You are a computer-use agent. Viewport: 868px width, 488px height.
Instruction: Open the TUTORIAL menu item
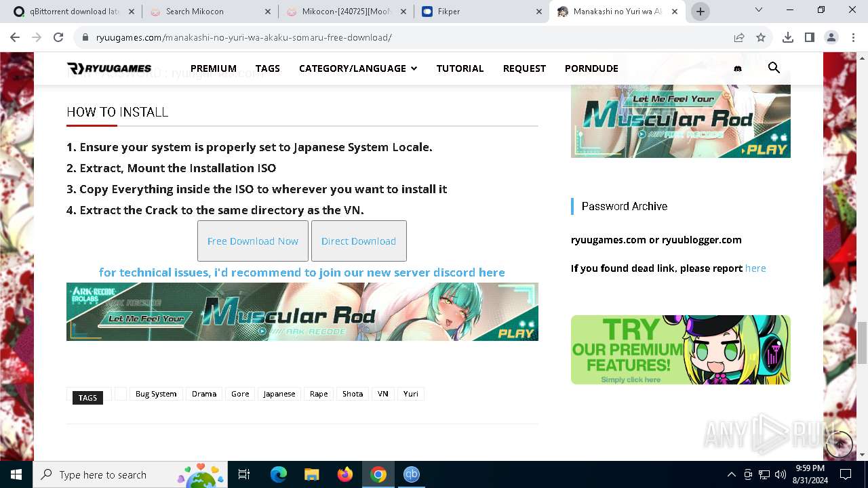460,68
